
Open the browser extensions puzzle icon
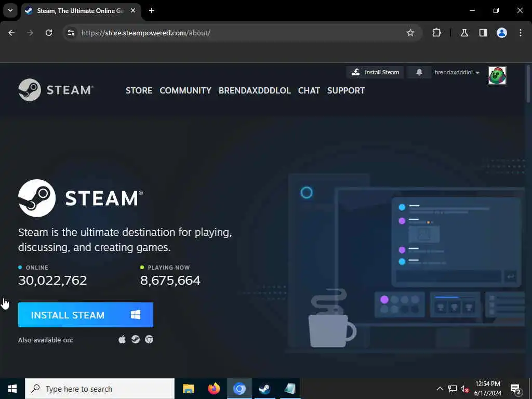click(x=436, y=33)
